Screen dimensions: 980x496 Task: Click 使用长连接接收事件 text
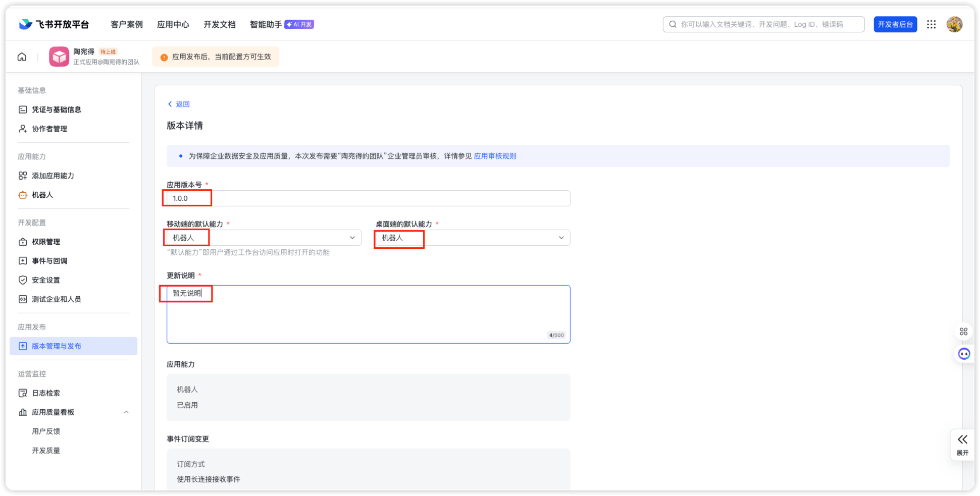(x=209, y=479)
